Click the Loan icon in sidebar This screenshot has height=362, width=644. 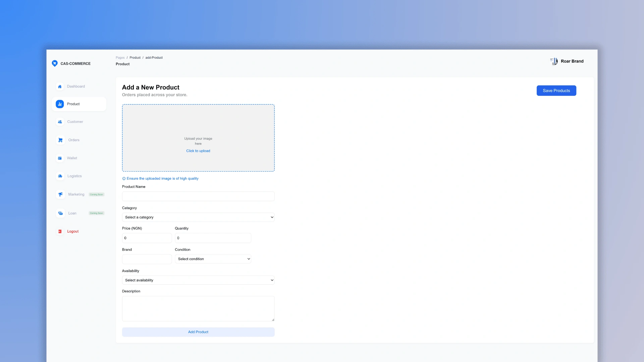[x=60, y=213]
